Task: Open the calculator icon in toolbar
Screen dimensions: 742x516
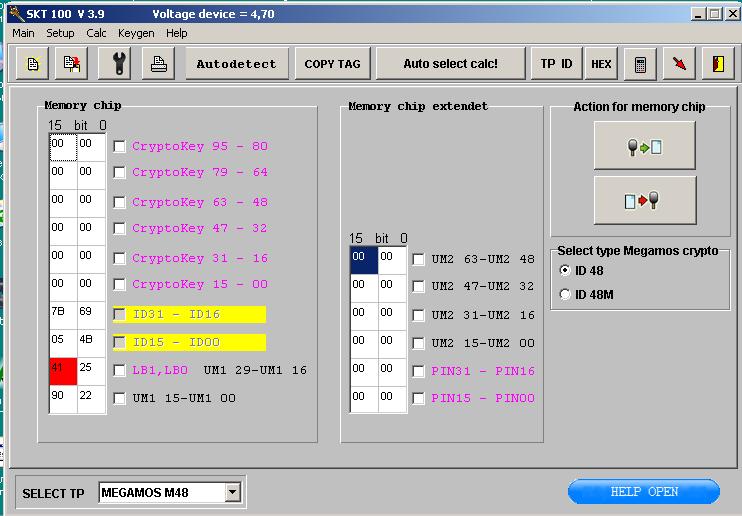Action: click(x=640, y=64)
